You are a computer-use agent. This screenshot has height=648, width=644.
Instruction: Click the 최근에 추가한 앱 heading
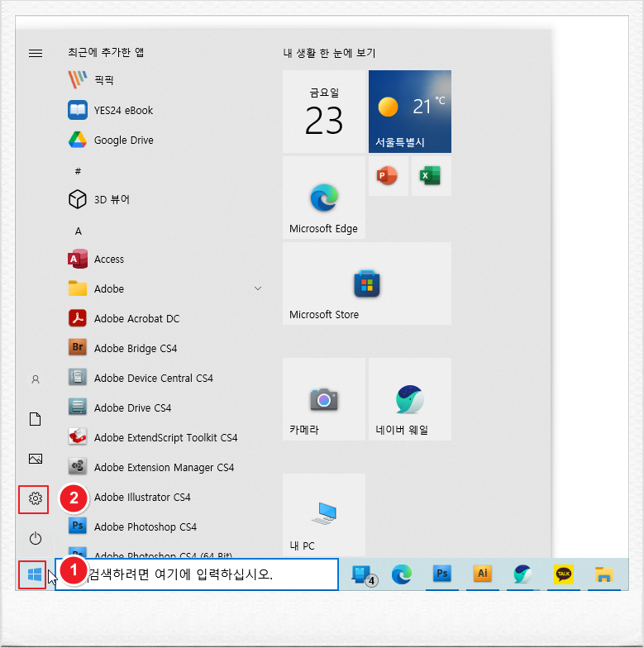[x=106, y=52]
